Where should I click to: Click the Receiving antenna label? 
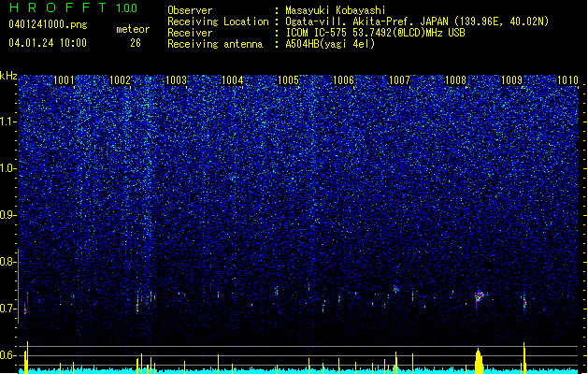click(x=215, y=44)
